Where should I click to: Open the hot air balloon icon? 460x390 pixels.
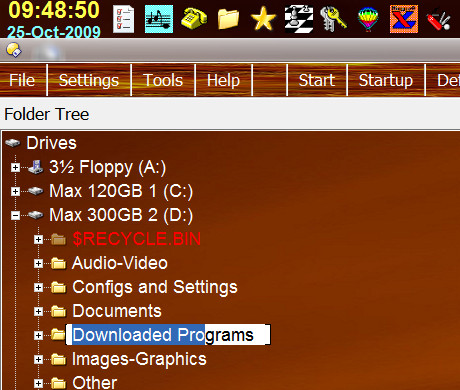(x=368, y=20)
